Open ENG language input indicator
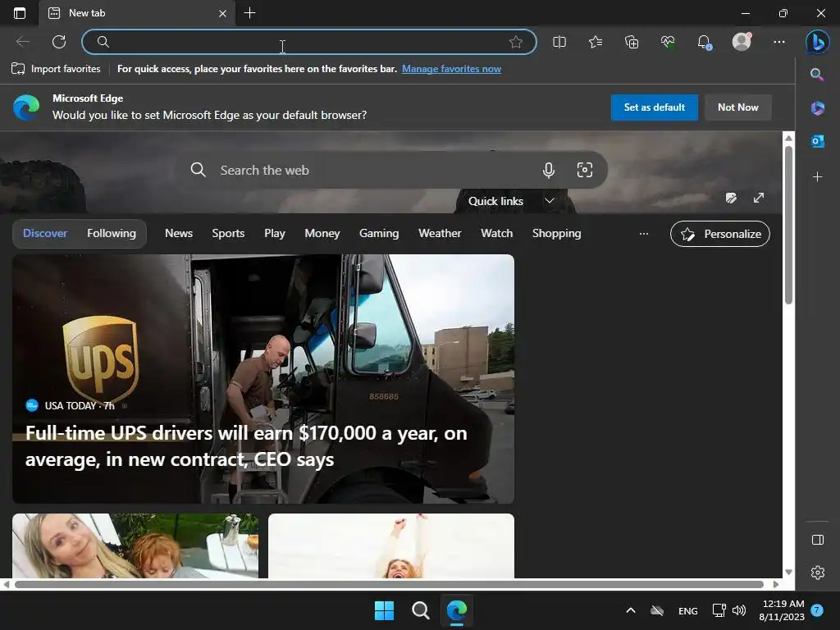 click(x=688, y=610)
